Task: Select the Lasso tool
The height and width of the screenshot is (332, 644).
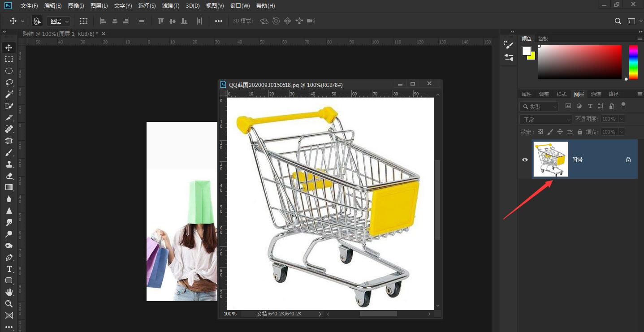Action: coord(9,82)
